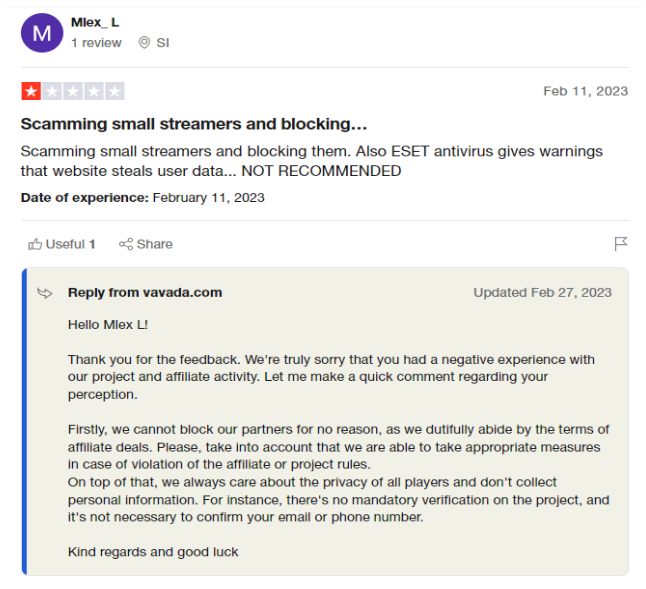Click the third grey star in rating

[x=73, y=91]
